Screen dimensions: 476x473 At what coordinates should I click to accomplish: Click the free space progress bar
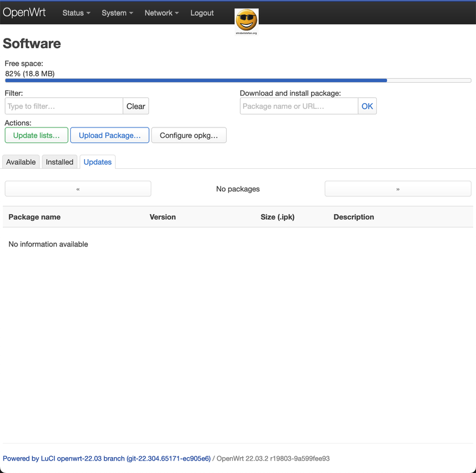point(237,80)
